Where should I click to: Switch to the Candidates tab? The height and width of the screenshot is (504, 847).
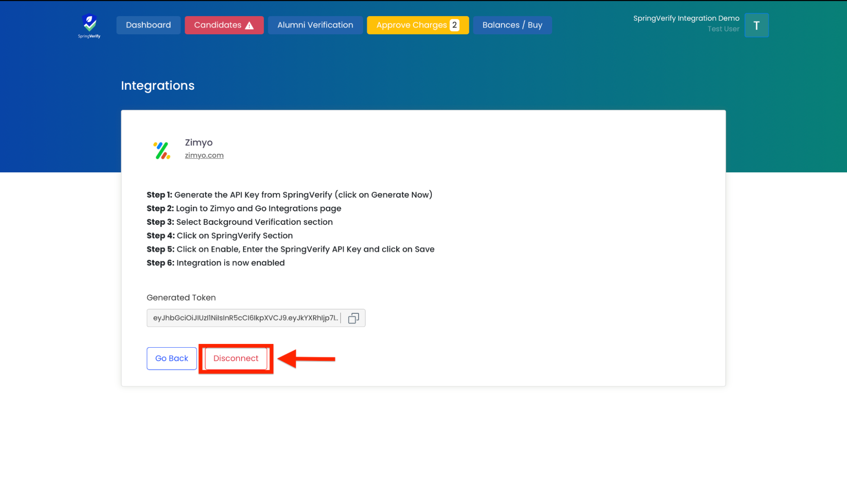click(x=218, y=25)
